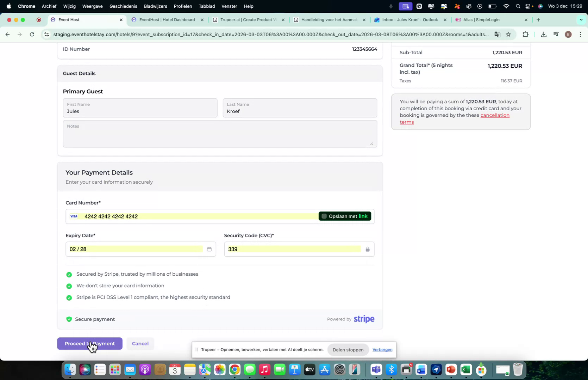
Task: Open the calendar picker in the Expiry Date field
Action: coord(209,249)
